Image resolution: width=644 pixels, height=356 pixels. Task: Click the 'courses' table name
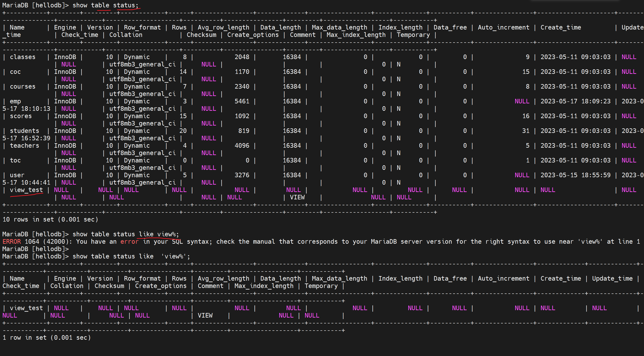click(x=23, y=87)
